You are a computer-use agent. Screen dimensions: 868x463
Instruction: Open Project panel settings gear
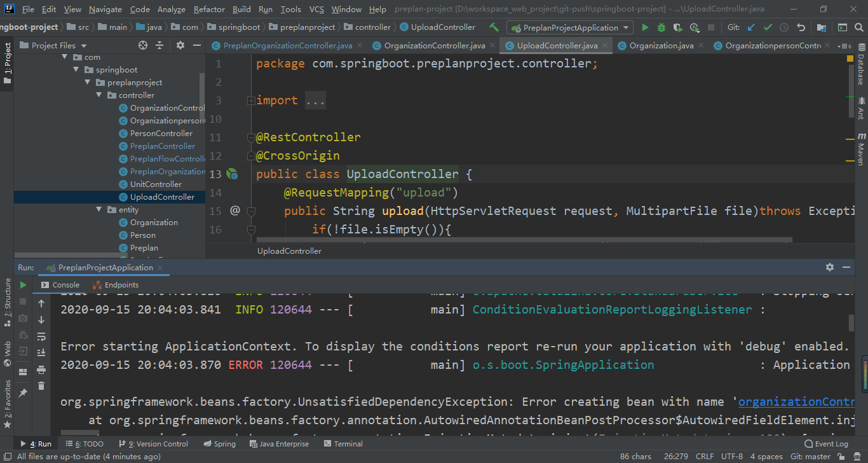coord(180,45)
